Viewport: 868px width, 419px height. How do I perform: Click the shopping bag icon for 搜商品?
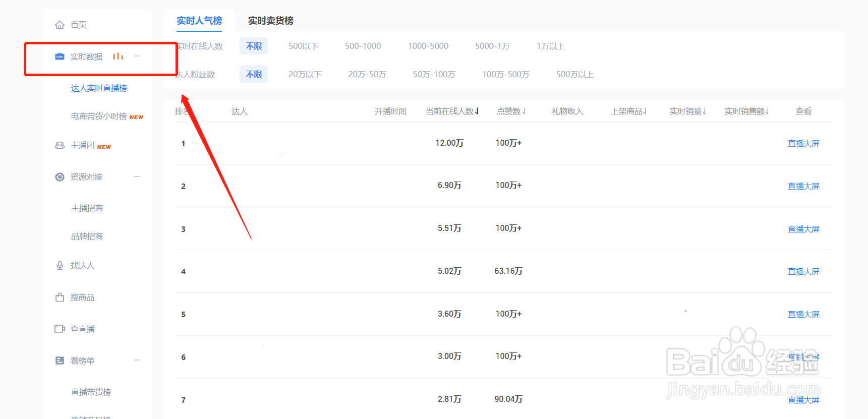click(x=60, y=297)
